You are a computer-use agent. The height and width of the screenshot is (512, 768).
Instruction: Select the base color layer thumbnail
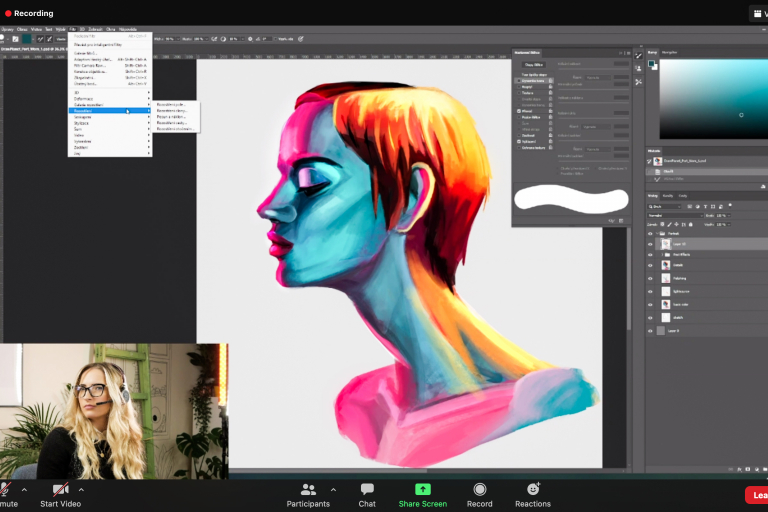click(665, 304)
